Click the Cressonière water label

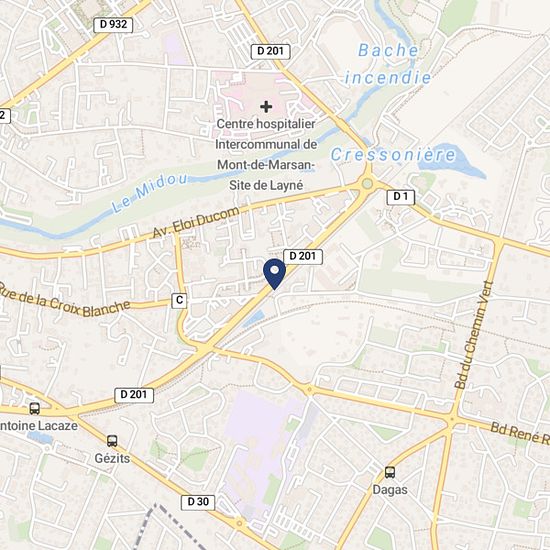[x=393, y=155]
